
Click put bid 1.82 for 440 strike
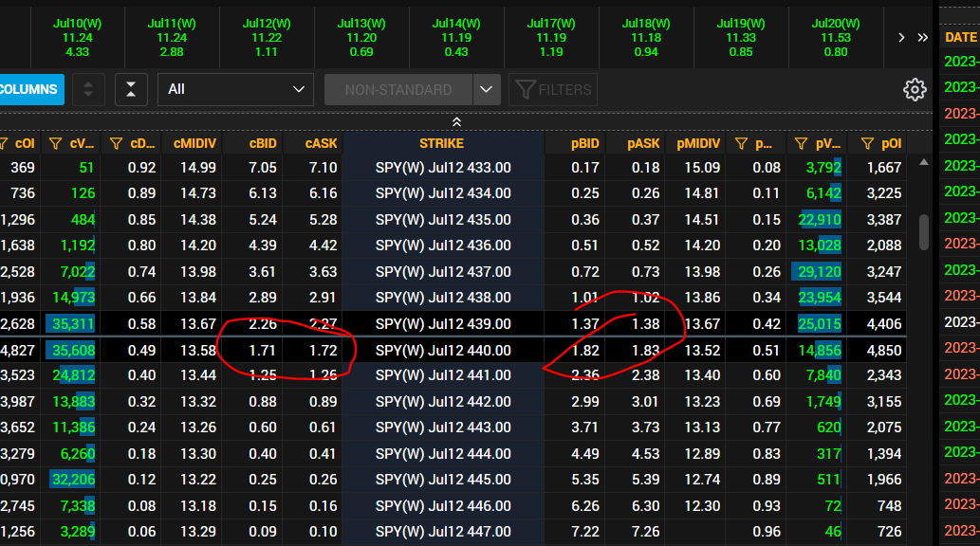pyautogui.click(x=585, y=351)
